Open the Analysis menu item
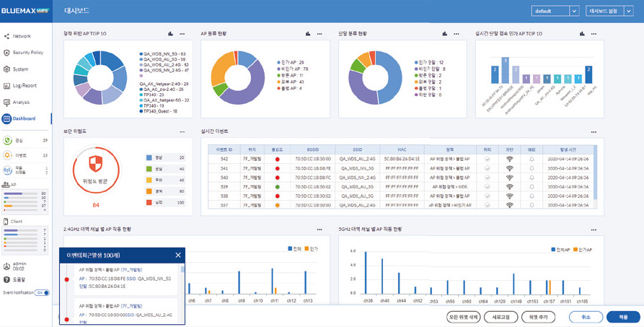Viewport: 644px width, 327px height. [22, 102]
